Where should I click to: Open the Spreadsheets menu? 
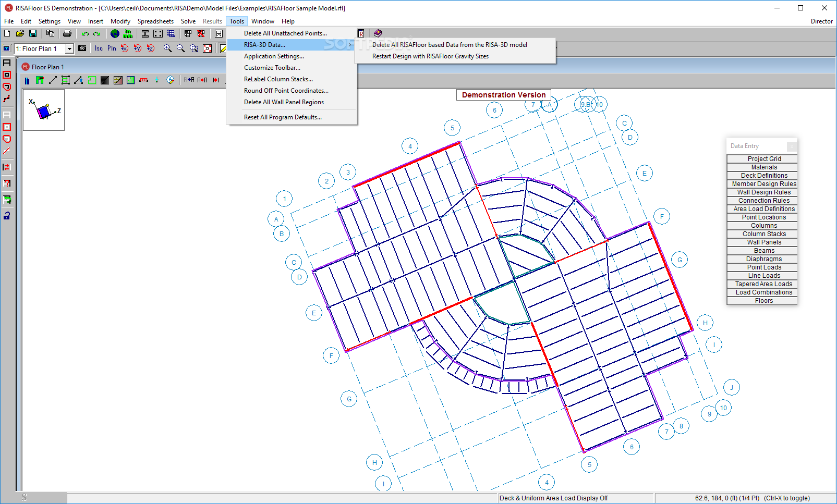tap(155, 21)
